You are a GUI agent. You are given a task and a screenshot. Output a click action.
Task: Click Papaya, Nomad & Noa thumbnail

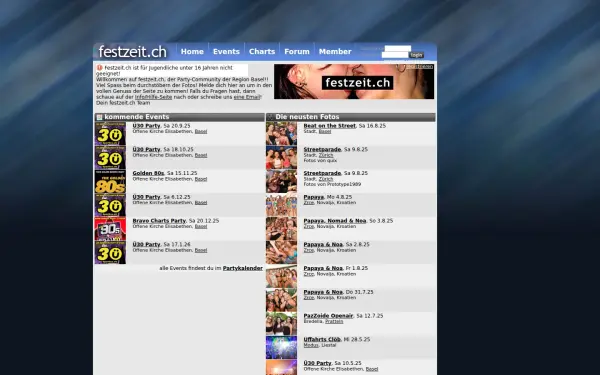[281, 228]
